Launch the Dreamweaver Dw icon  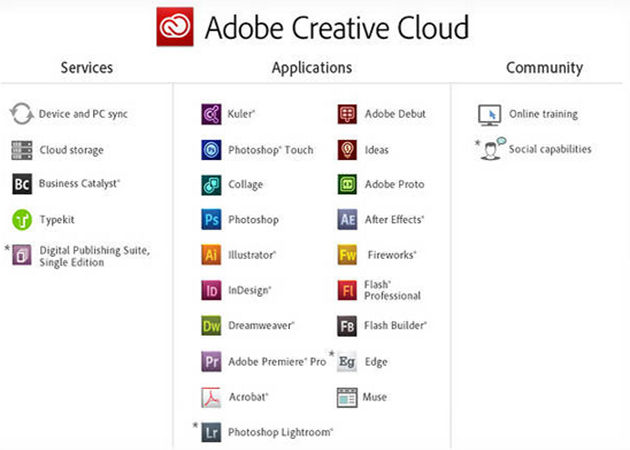click(x=211, y=326)
